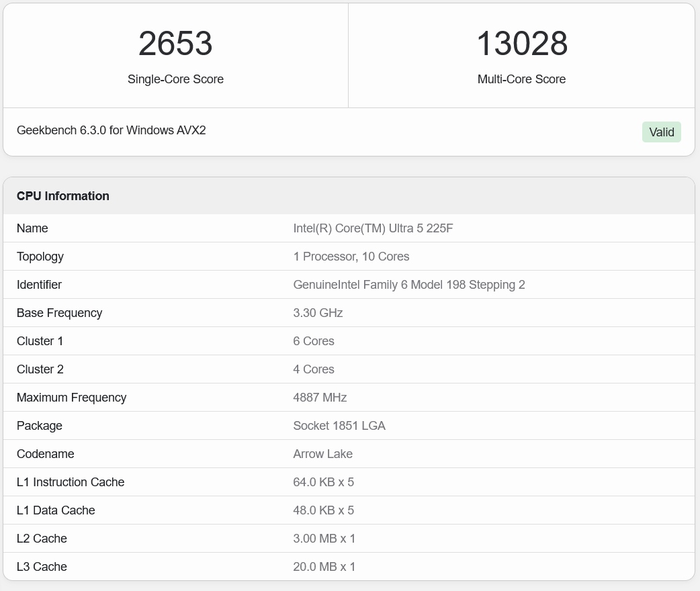The width and height of the screenshot is (700, 591).
Task: Select the 4887 MHz maximum frequency value
Action: pos(320,398)
